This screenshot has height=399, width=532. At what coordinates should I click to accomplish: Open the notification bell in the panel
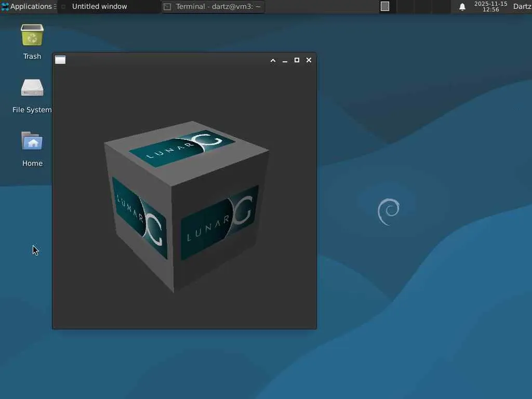[462, 7]
